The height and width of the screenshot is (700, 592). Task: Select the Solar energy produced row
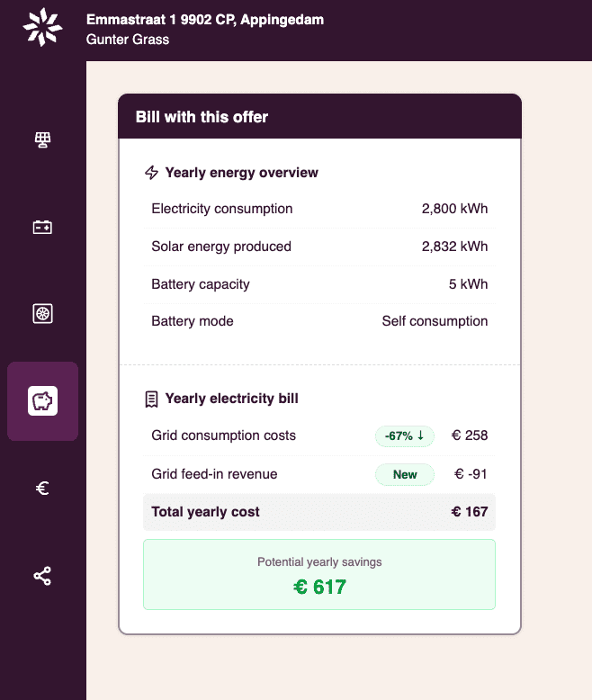tap(319, 247)
